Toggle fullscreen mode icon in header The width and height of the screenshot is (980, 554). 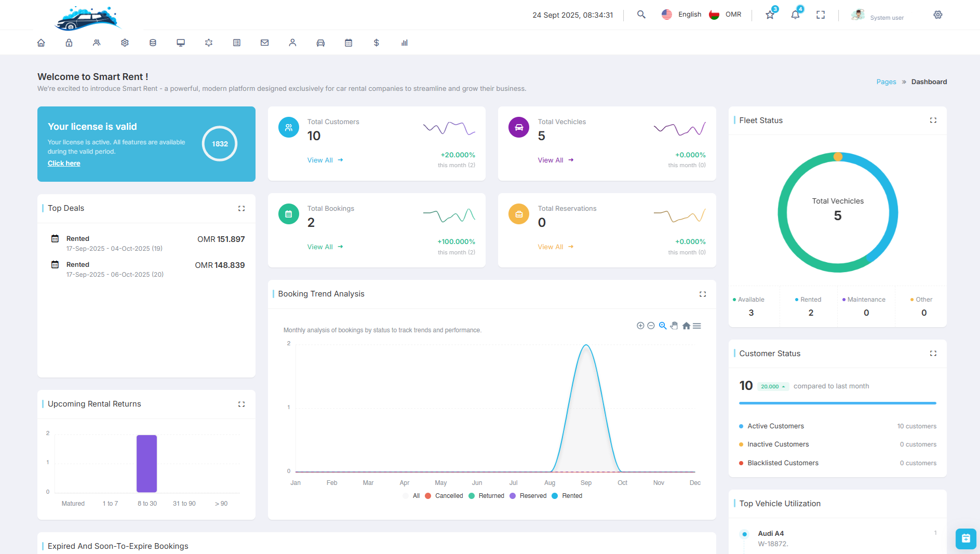(x=821, y=15)
